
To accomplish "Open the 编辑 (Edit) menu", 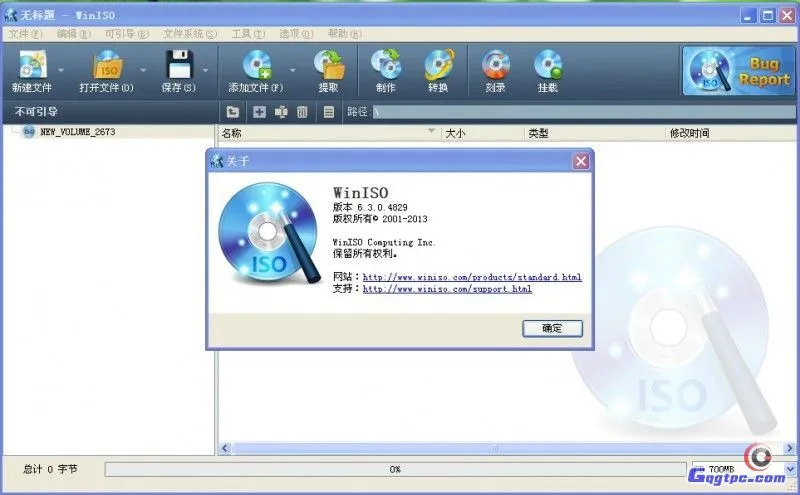I will tap(73, 34).
